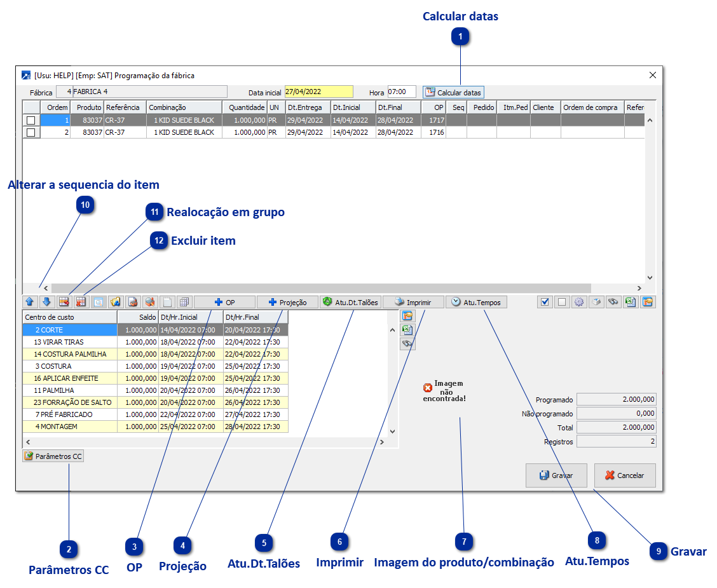Click the Combinação column header
This screenshot has width=717, height=588.
click(184, 107)
